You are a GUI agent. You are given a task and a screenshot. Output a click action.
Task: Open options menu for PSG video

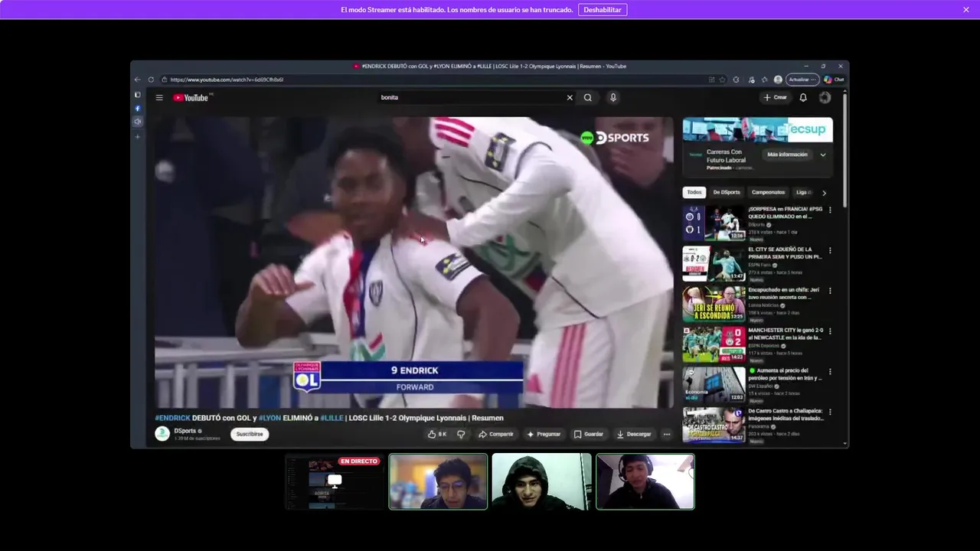pyautogui.click(x=830, y=210)
